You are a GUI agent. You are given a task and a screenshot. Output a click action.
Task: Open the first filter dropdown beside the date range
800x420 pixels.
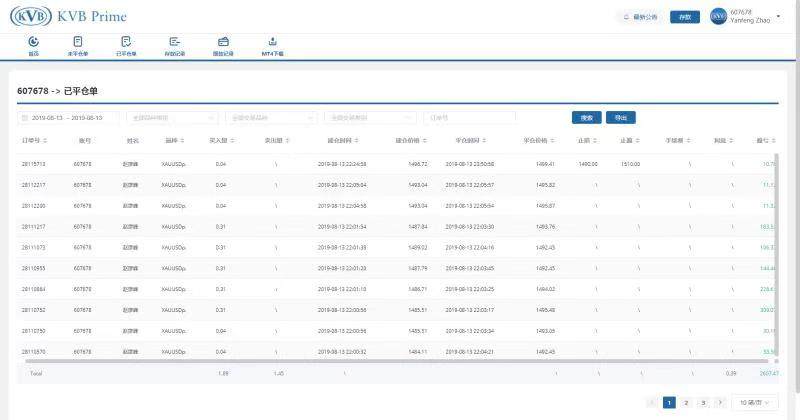click(x=171, y=117)
